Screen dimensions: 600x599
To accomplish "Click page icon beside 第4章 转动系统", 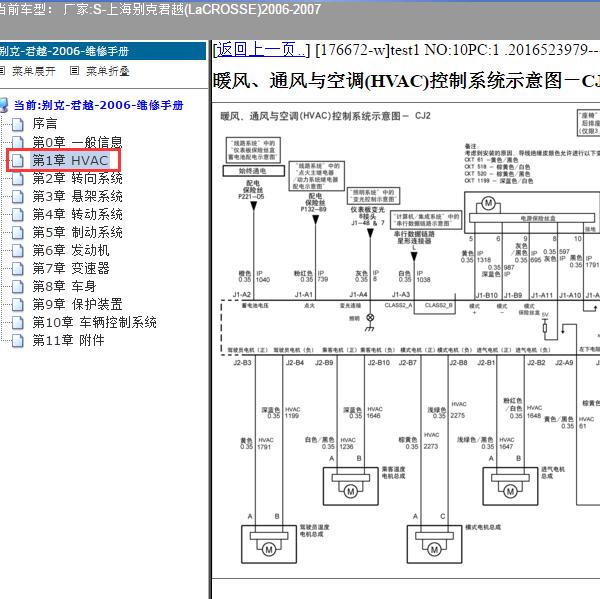I will tap(18, 214).
